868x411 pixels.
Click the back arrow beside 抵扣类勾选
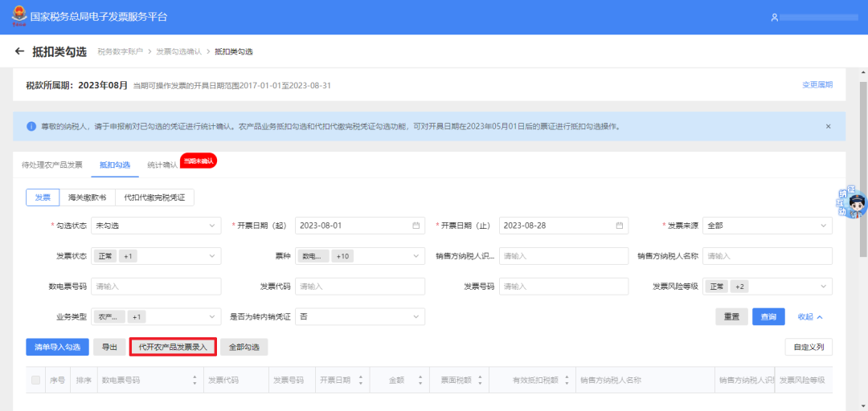click(20, 51)
